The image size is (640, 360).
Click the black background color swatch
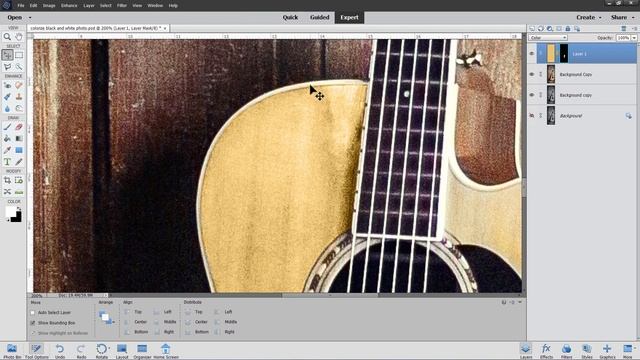(16, 217)
